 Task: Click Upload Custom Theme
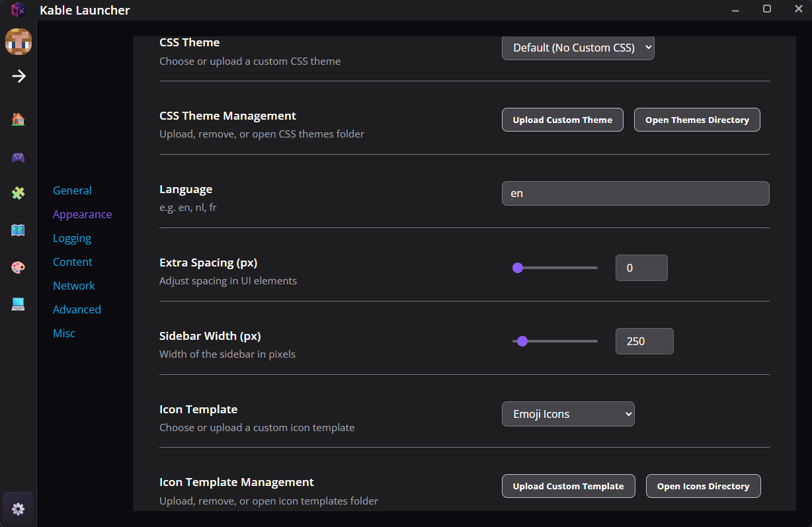pos(562,120)
